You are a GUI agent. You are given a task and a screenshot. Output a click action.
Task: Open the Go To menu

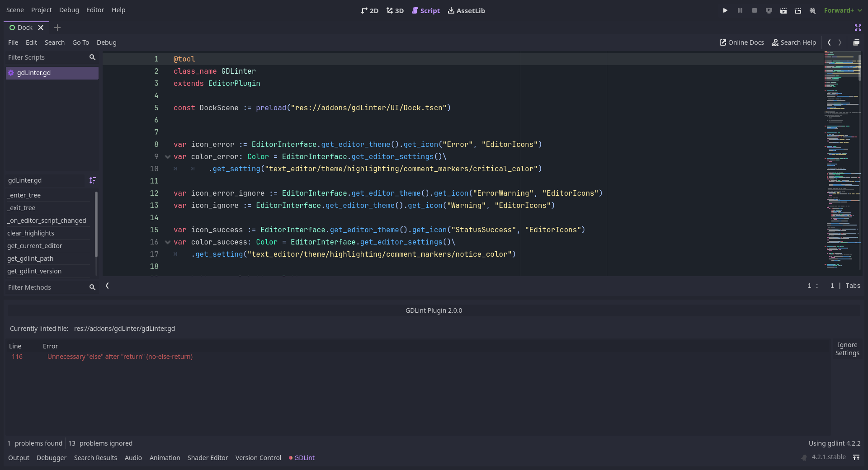pos(80,42)
